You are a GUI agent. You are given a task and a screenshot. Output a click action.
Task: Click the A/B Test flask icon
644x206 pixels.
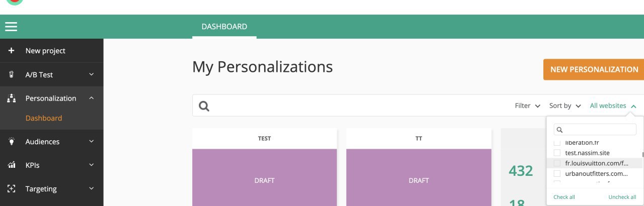click(11, 74)
